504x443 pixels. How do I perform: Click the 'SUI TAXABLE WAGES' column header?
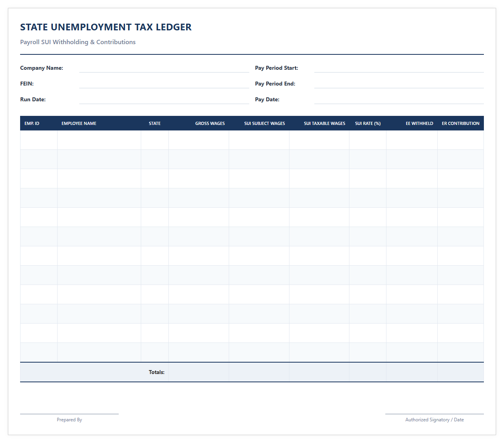click(319, 123)
